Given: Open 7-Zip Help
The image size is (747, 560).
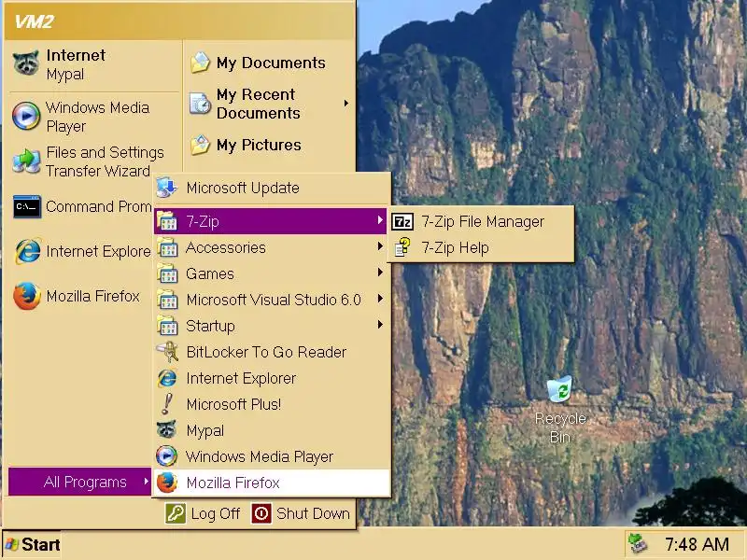Looking at the screenshot, I should [481, 247].
